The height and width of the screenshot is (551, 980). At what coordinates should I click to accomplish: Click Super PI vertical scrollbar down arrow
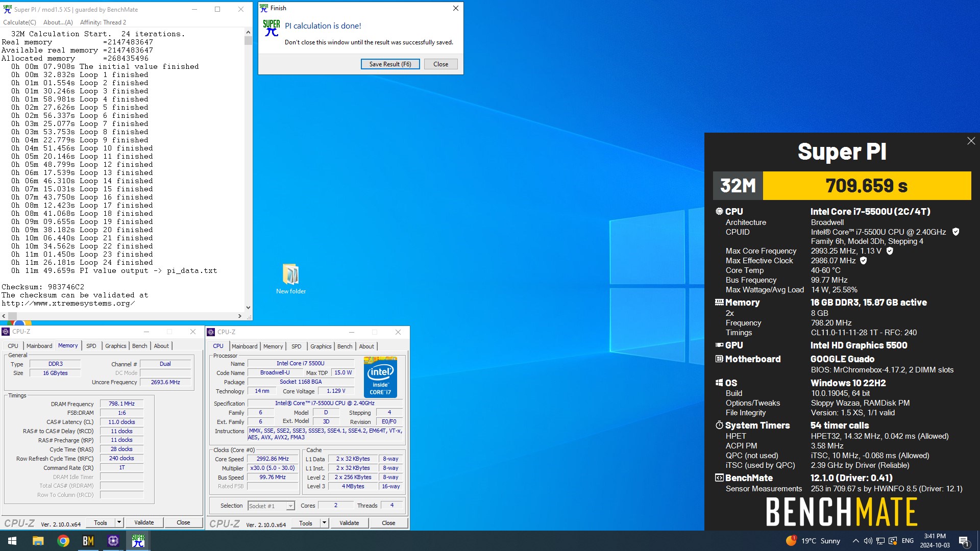coord(248,308)
